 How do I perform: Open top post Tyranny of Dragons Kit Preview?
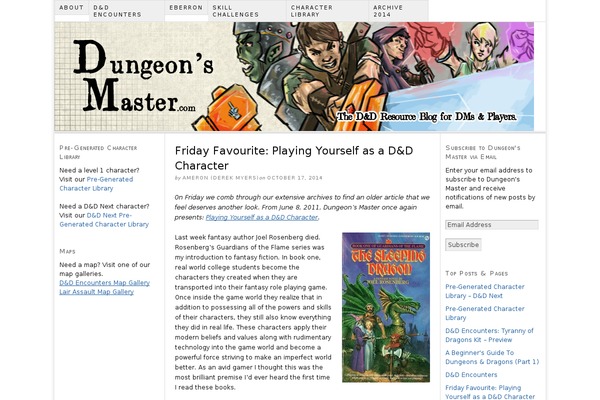tap(489, 335)
